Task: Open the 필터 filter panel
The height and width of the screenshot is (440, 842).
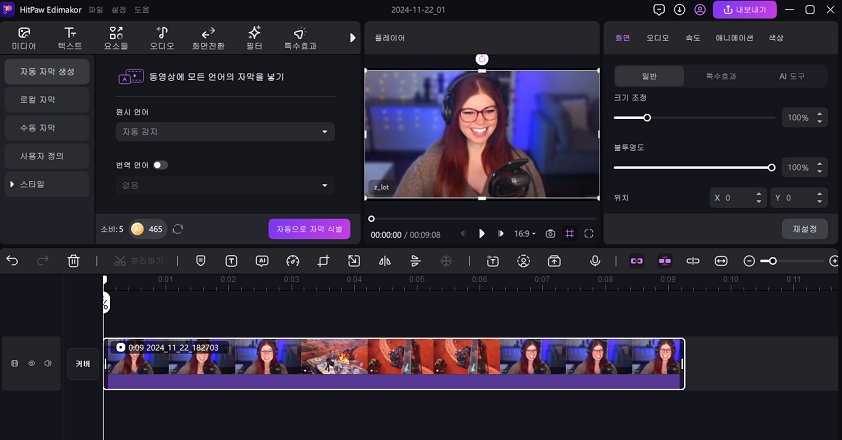Action: click(254, 38)
